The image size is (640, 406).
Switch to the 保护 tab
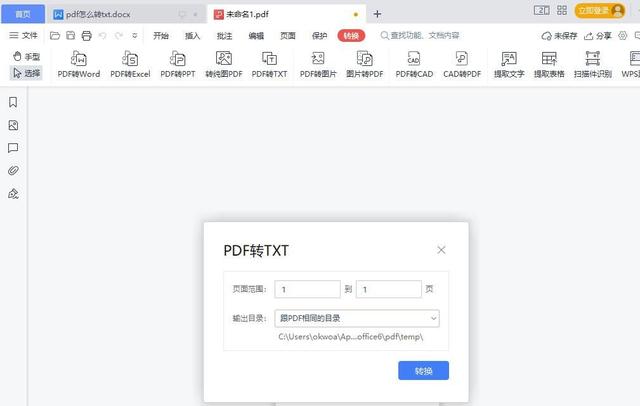(320, 36)
